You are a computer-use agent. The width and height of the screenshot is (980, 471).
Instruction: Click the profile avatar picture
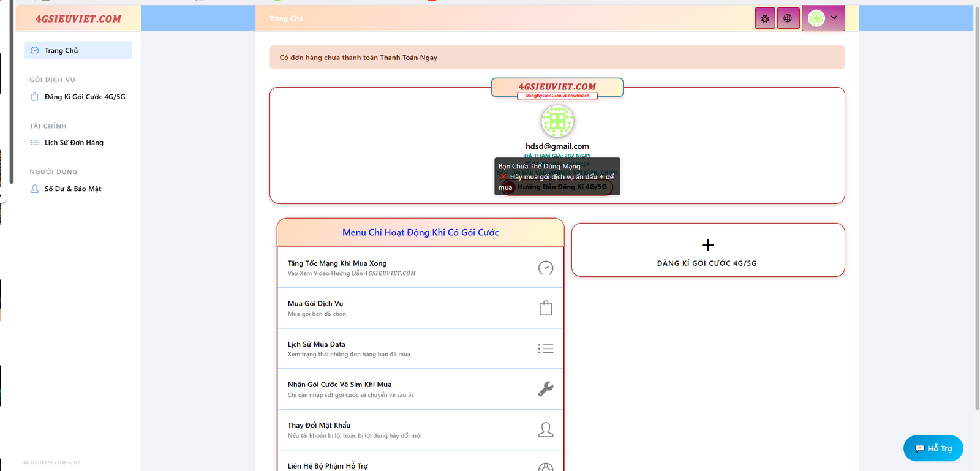coord(557,121)
